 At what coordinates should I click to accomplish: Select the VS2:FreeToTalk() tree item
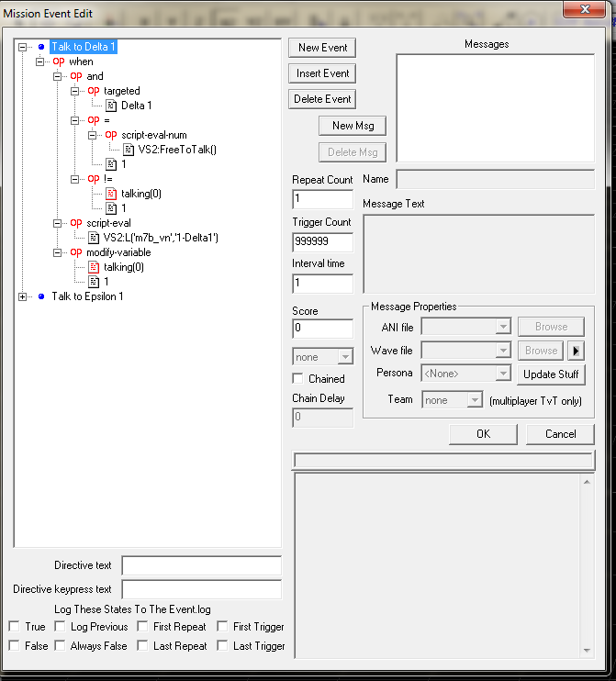177,150
